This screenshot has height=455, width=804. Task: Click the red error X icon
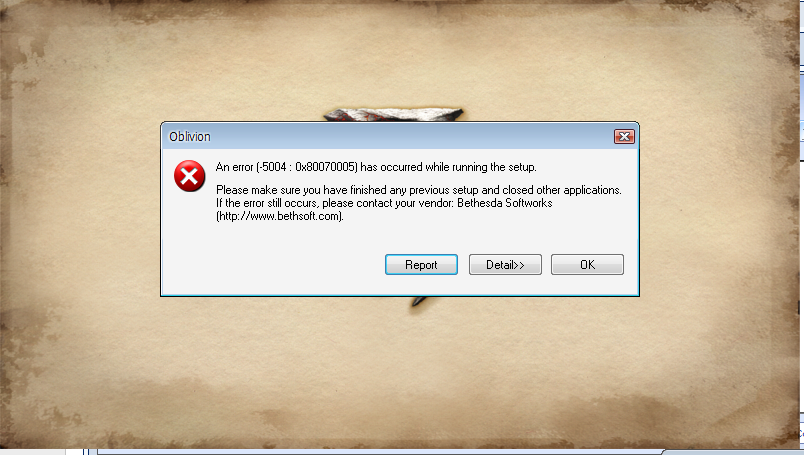click(189, 176)
